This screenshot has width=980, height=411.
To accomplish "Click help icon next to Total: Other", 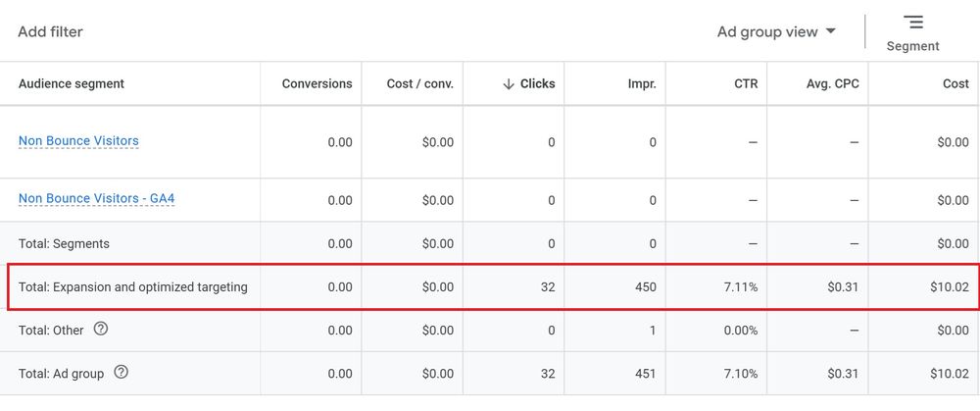I will point(101,330).
